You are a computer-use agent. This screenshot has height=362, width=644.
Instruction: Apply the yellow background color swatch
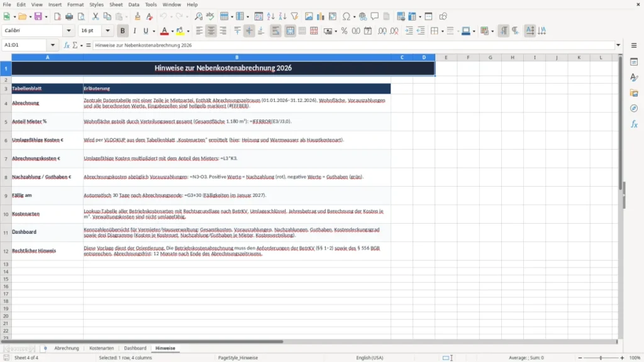tap(180, 31)
